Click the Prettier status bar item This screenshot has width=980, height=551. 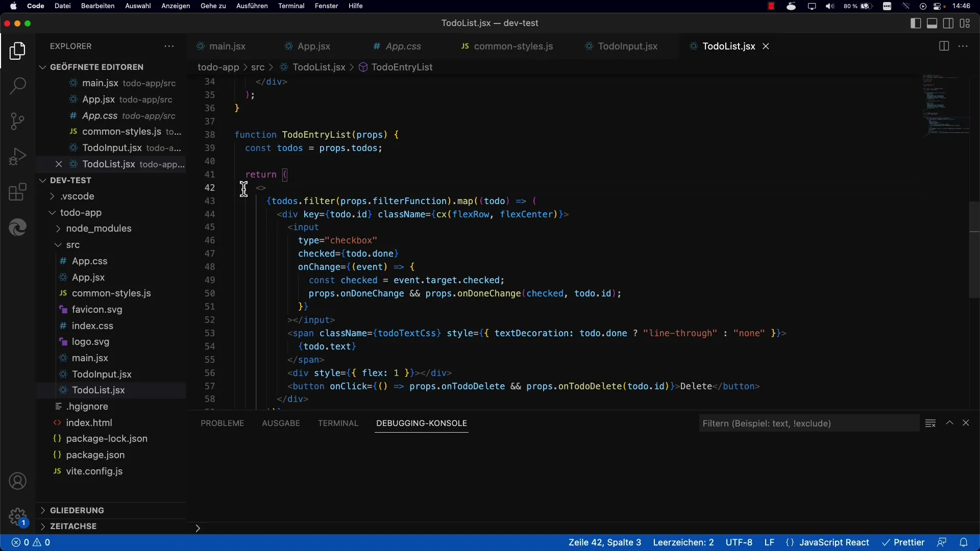pos(903,542)
